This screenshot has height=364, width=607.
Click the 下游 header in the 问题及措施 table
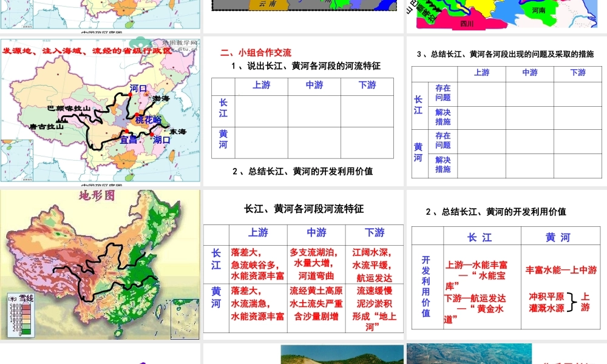click(578, 72)
